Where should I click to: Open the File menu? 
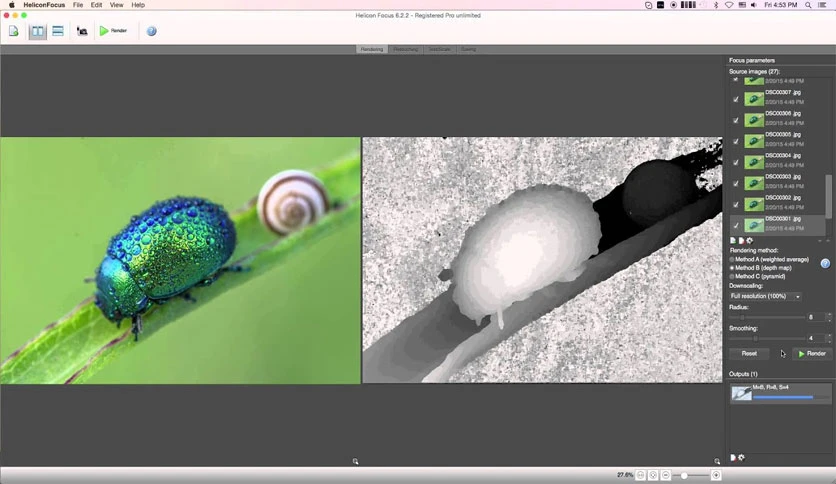click(x=78, y=5)
